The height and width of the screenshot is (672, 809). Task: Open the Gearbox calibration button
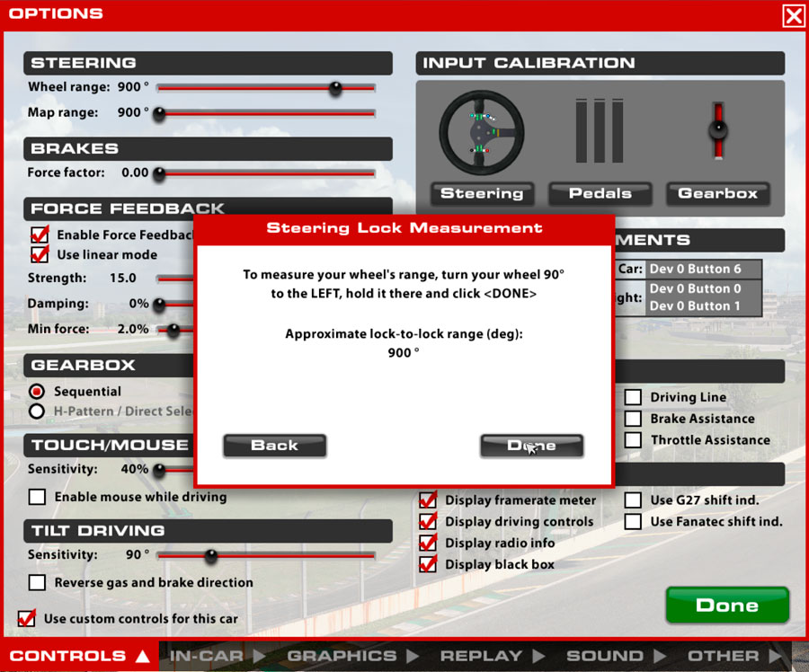point(717,193)
